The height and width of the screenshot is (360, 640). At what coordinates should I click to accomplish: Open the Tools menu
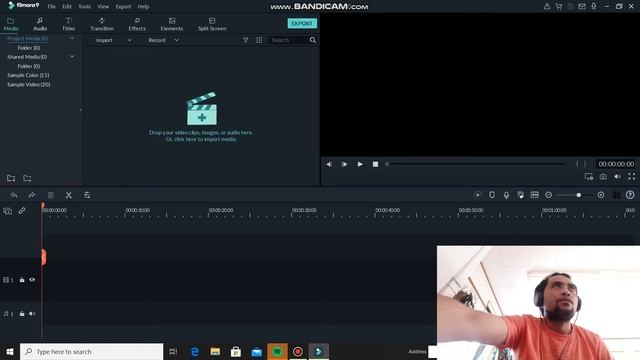pos(84,7)
